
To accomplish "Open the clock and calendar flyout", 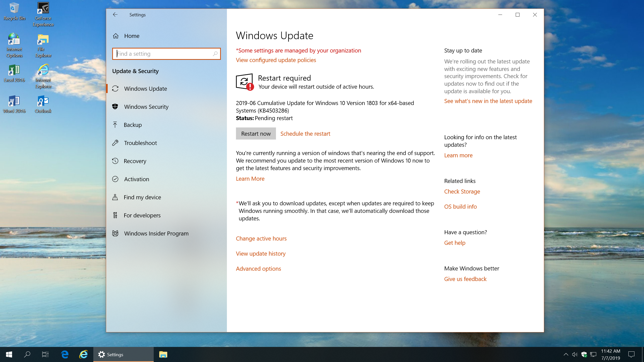I will coord(611,354).
